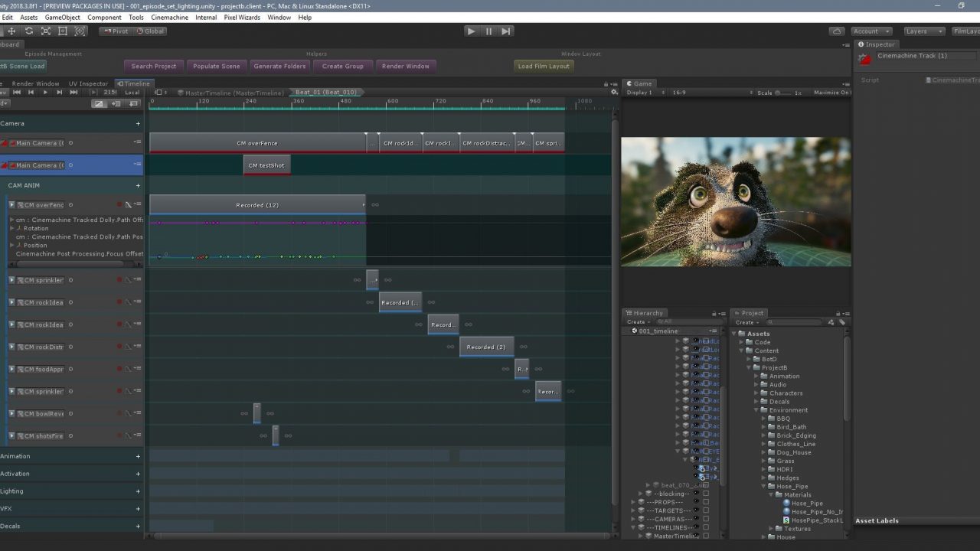This screenshot has height=551, width=980.
Task: Show curves for CM overFence track
Action: click(129, 204)
